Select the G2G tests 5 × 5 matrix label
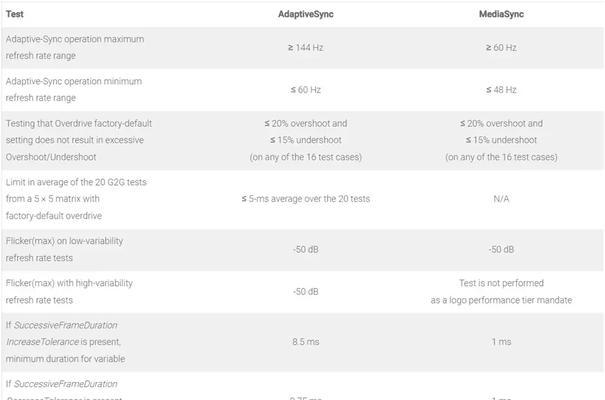Viewport: 605px width, 400px height. pyautogui.click(x=76, y=199)
